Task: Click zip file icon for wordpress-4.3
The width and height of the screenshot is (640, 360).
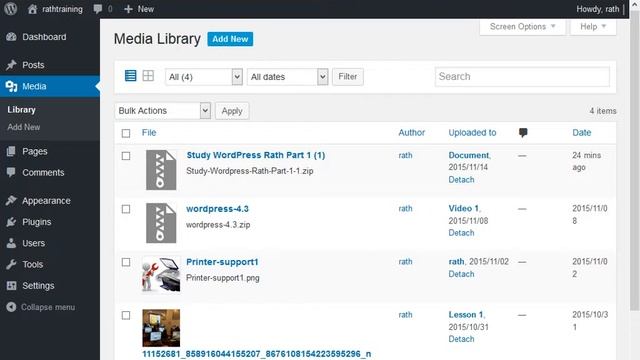Action: coord(161,223)
